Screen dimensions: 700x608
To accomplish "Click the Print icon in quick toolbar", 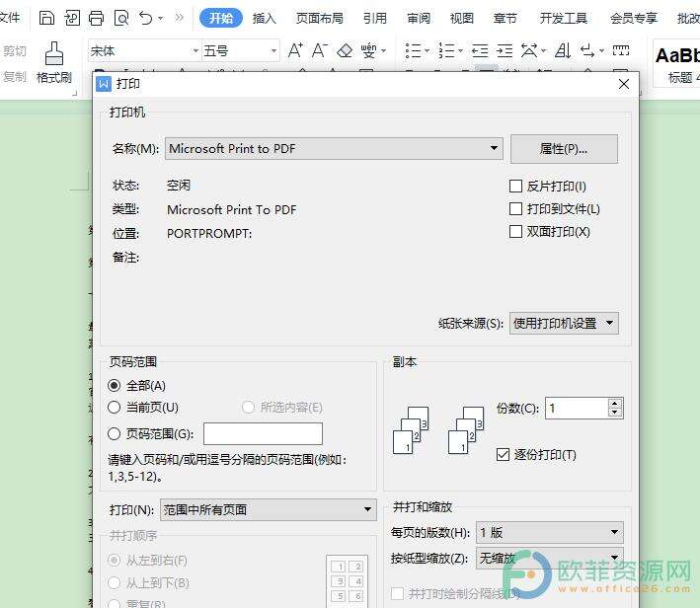I will pos(97,18).
